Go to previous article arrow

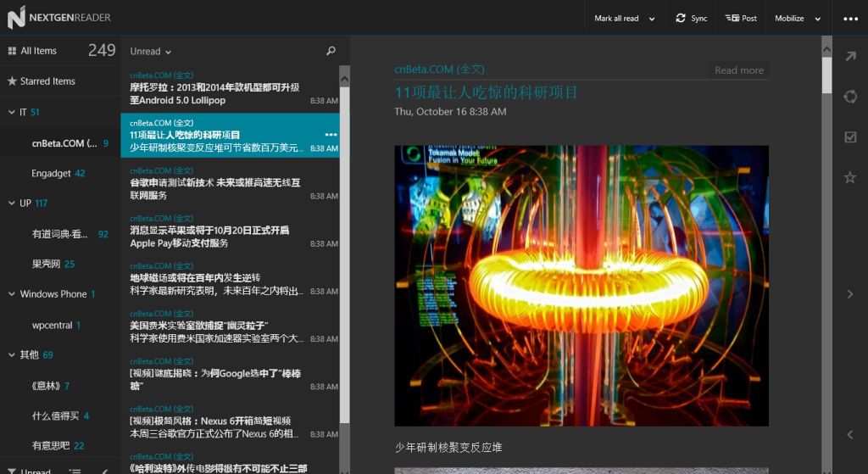850,435
